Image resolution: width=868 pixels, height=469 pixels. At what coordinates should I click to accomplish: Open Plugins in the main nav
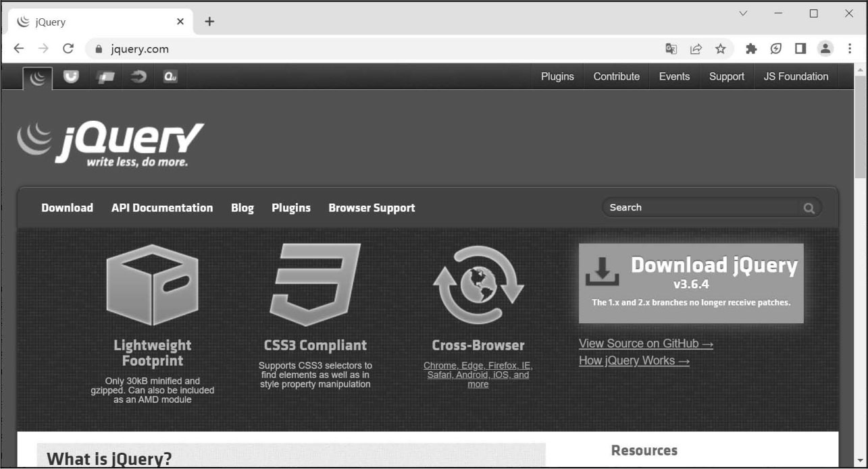tap(291, 208)
